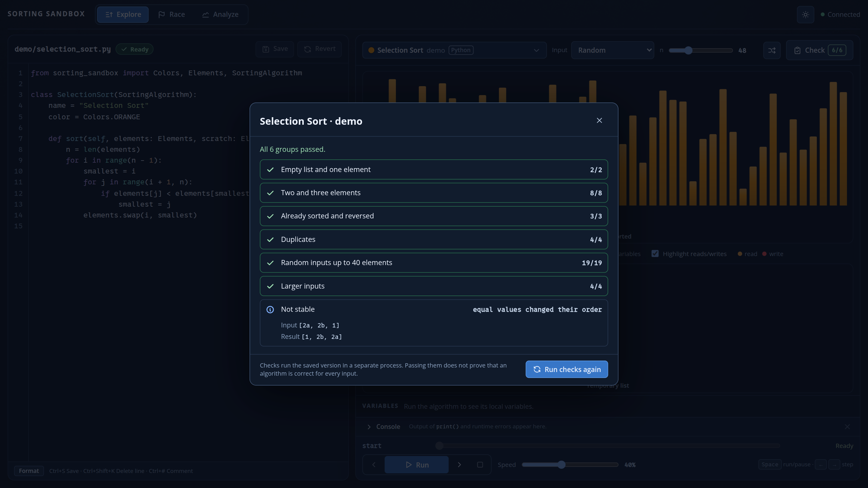Toggle Highlight reads/writes checkbox
Viewport: 868px width, 488px height.
tap(655, 254)
